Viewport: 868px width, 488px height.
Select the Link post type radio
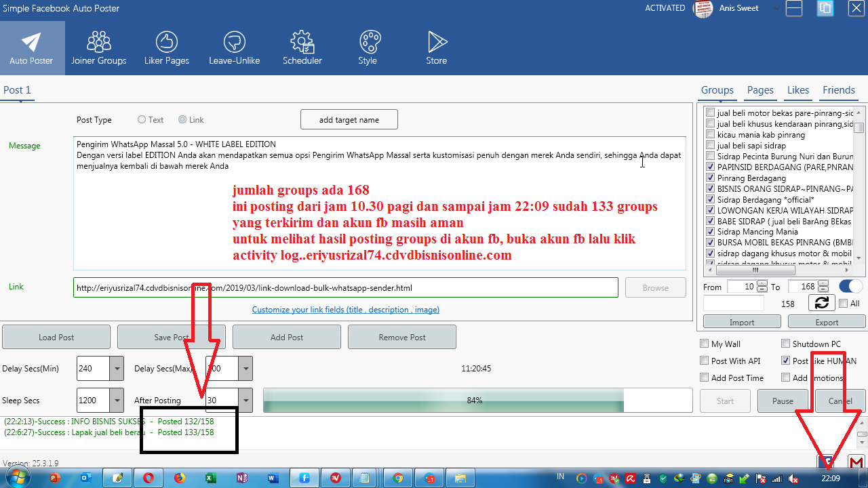click(x=182, y=119)
